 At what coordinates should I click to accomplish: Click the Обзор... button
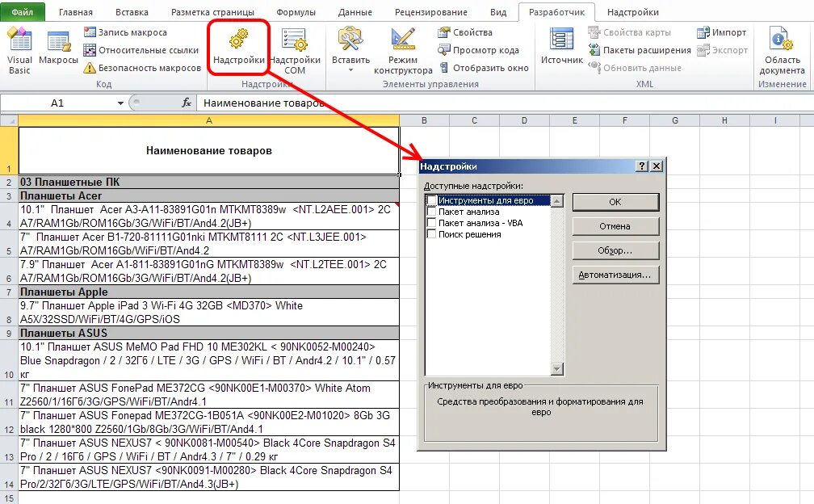615,250
